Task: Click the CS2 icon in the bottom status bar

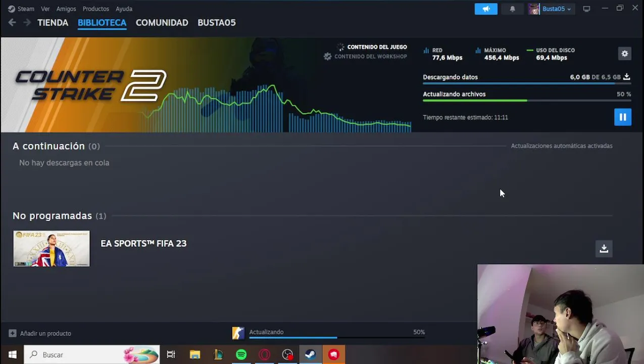Action: (x=238, y=333)
